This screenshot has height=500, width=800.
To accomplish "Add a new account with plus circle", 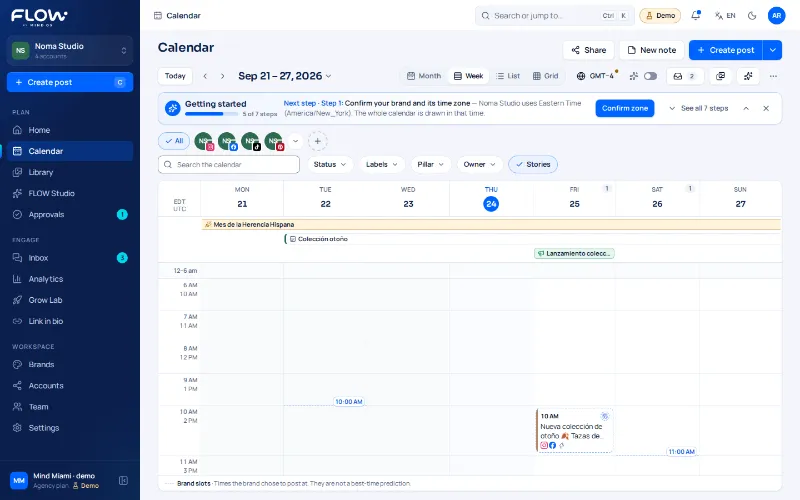I will point(317,141).
